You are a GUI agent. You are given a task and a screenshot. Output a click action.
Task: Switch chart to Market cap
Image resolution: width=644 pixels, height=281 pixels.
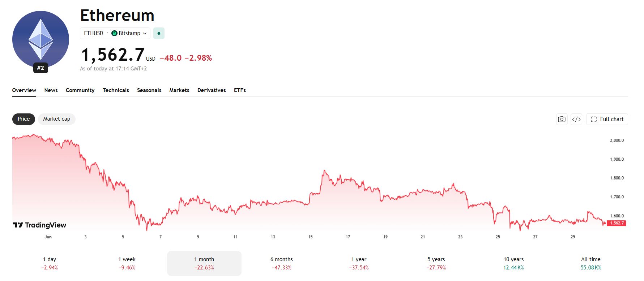[57, 119]
